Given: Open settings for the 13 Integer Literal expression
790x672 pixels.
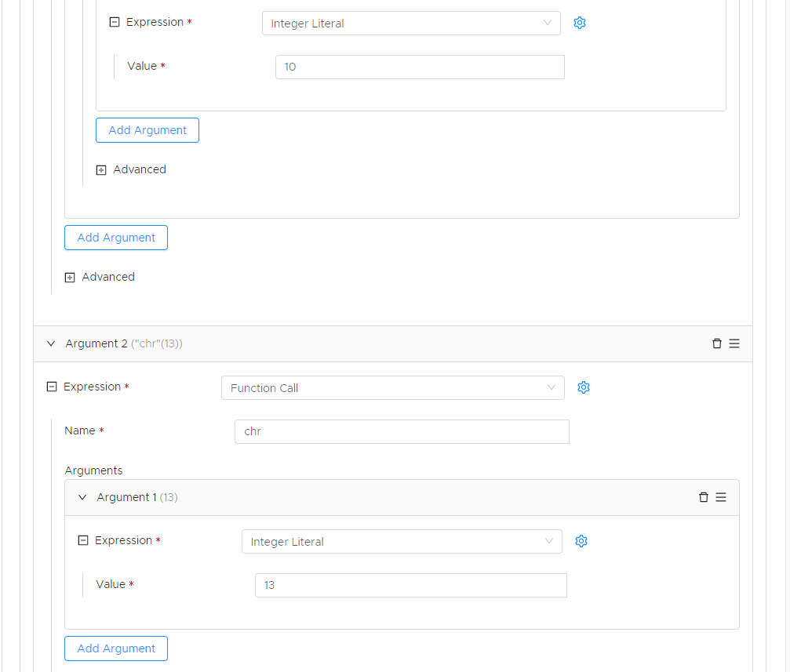Looking at the screenshot, I should click(581, 541).
